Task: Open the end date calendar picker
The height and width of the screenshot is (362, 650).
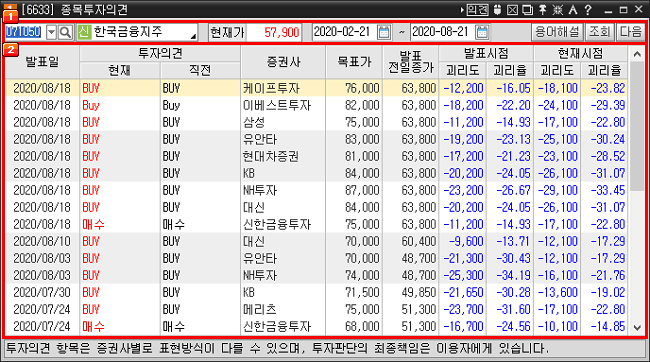Action: tap(483, 32)
